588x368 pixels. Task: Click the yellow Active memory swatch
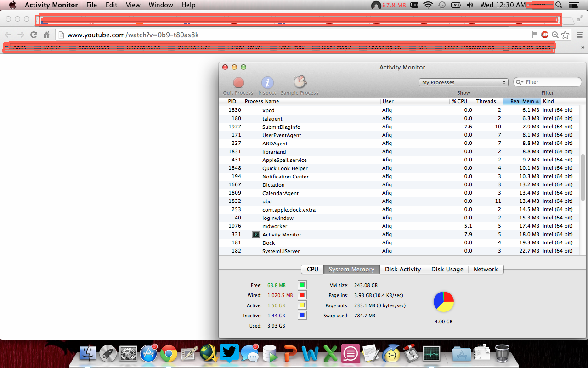[302, 305]
